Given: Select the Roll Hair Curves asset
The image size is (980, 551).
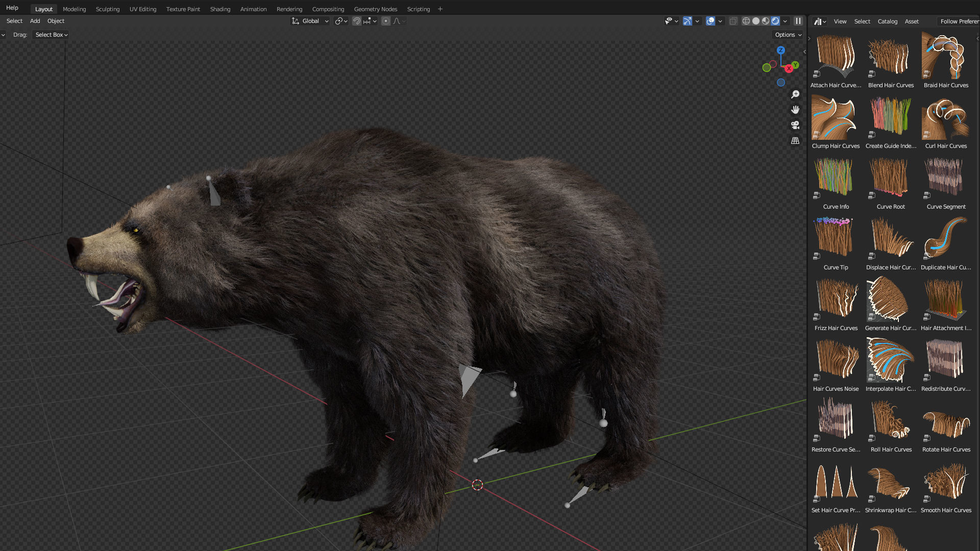Looking at the screenshot, I should tap(891, 424).
